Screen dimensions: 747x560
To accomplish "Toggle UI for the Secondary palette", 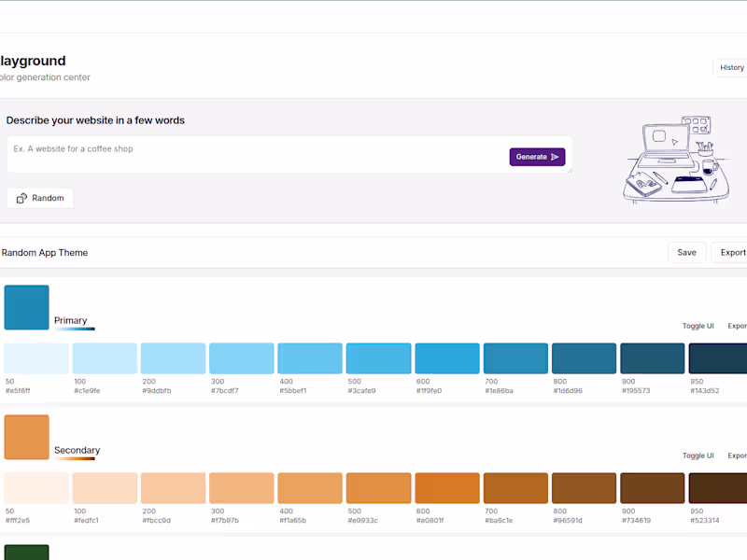I will coord(698,455).
